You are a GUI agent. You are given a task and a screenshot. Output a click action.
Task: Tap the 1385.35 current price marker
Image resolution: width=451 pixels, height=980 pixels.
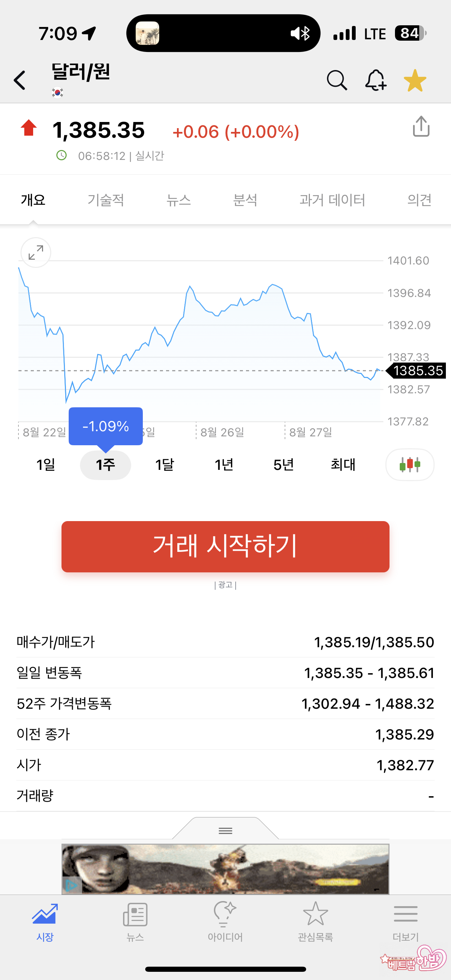418,370
